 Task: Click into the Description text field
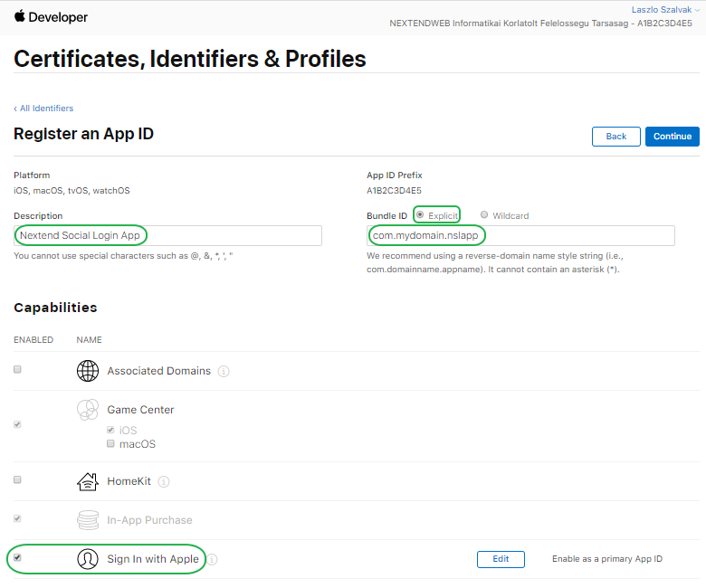[167, 235]
